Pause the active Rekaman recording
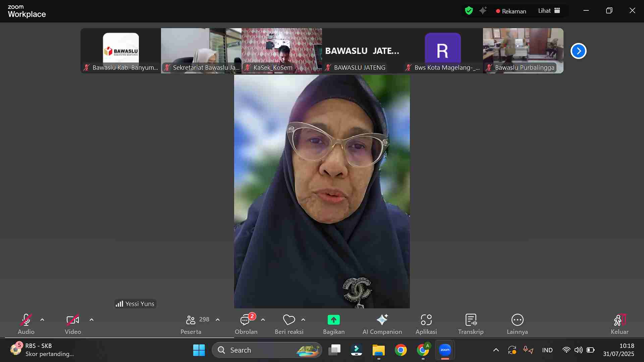This screenshot has height=362, width=644. pos(511,11)
